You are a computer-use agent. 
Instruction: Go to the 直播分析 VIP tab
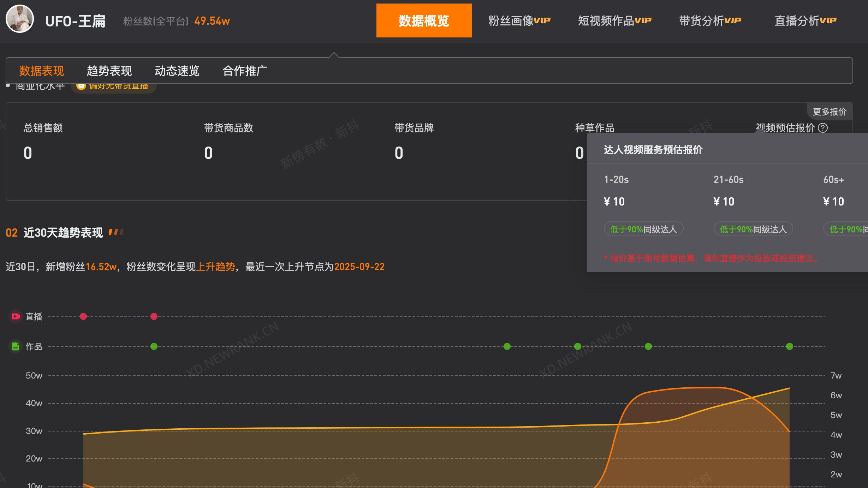[x=805, y=20]
